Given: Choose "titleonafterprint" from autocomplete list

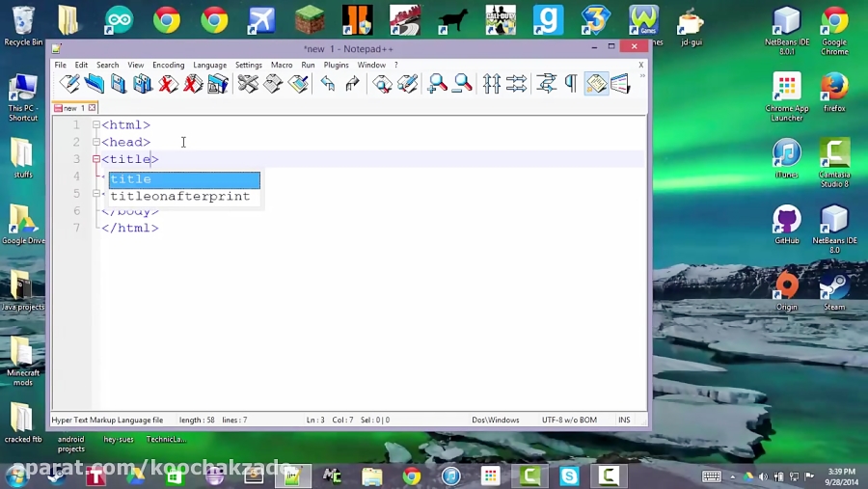Looking at the screenshot, I should (x=180, y=197).
